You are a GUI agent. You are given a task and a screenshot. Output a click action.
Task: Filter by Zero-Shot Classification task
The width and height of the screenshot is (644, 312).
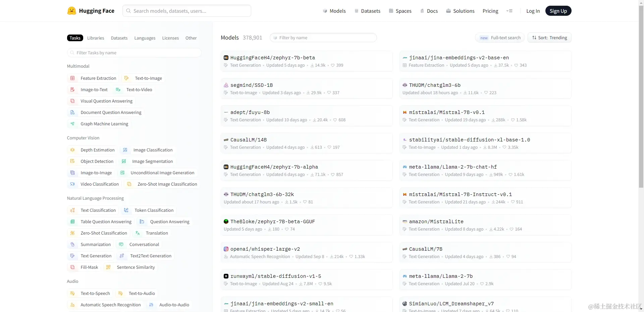pyautogui.click(x=99, y=233)
